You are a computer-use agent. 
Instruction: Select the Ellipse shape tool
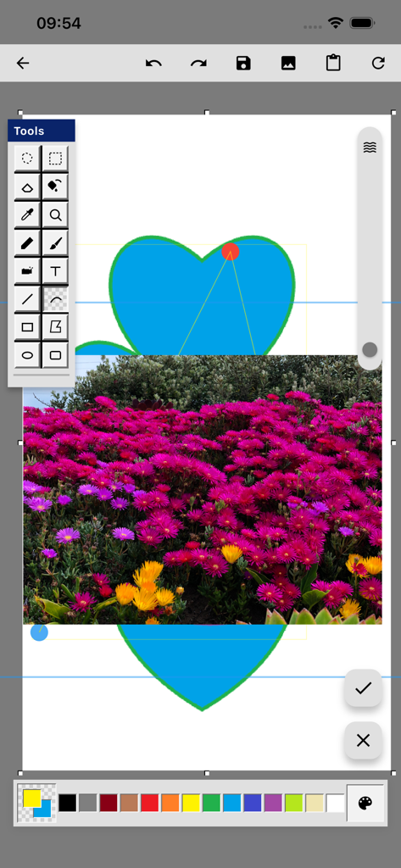[27, 355]
